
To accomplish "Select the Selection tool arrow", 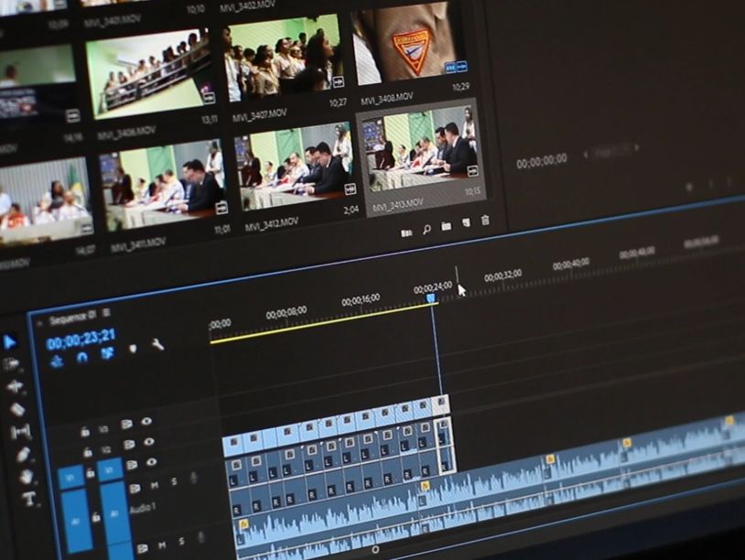I will point(9,342).
